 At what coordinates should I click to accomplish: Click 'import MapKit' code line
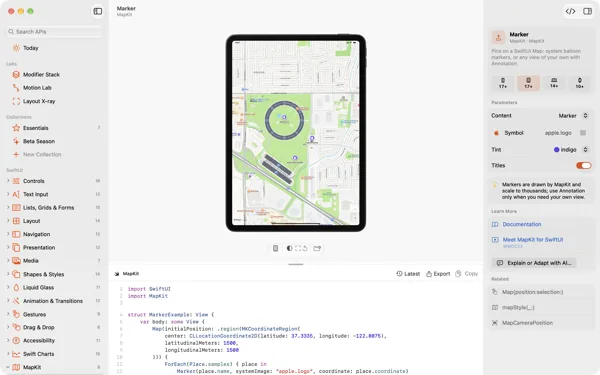[147, 296]
